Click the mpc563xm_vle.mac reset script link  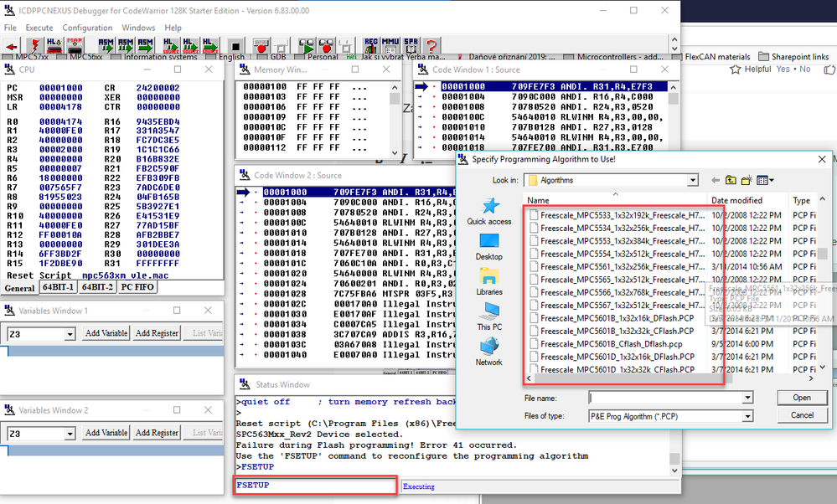[x=125, y=275]
